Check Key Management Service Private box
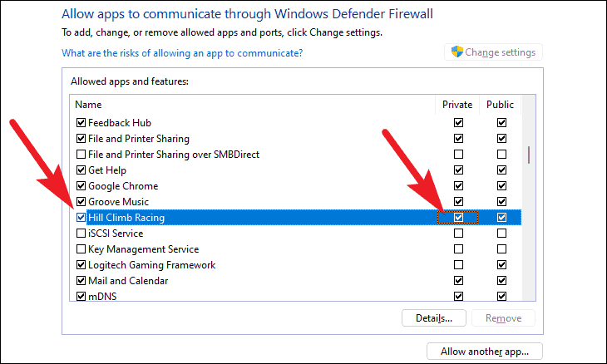607x364 pixels. click(458, 249)
